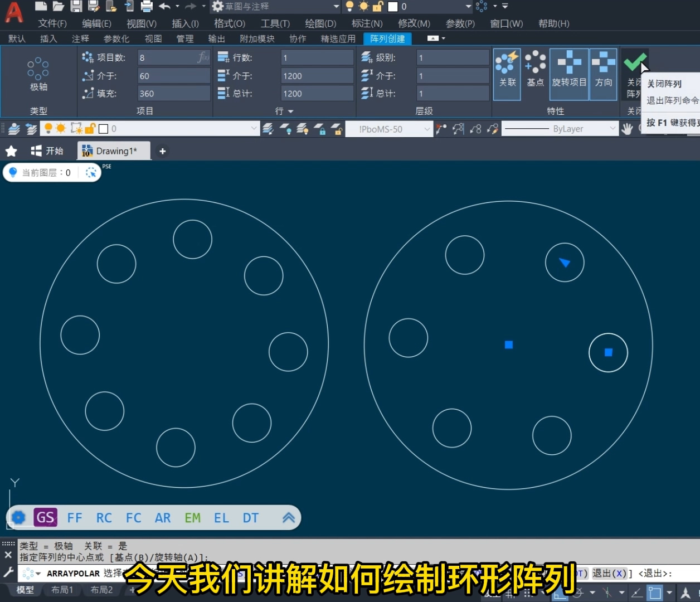
Task: Toggle the EM mode in the status bar
Action: [x=192, y=517]
